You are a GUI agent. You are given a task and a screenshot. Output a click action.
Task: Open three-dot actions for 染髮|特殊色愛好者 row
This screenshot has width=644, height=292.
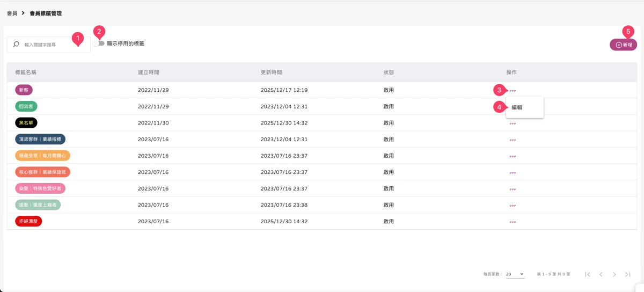tap(513, 189)
